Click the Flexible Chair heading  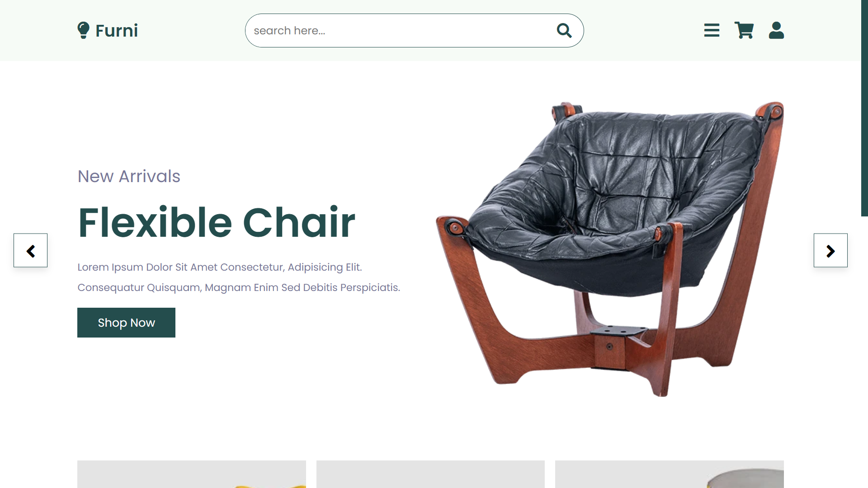coord(217,222)
